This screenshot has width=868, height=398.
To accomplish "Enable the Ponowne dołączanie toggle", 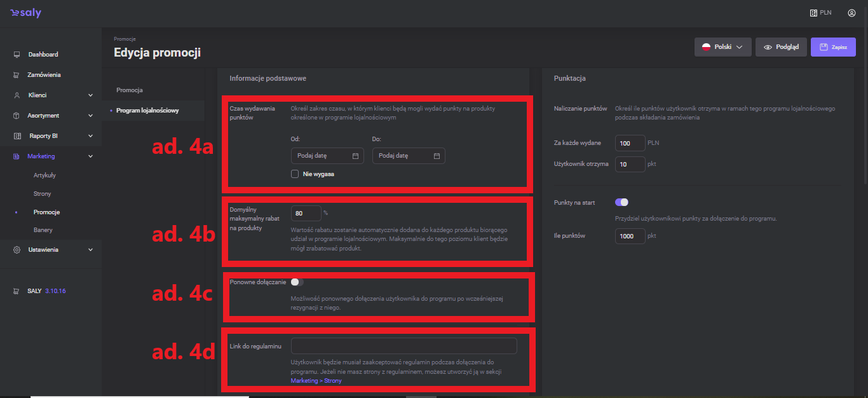I will 297,282.
